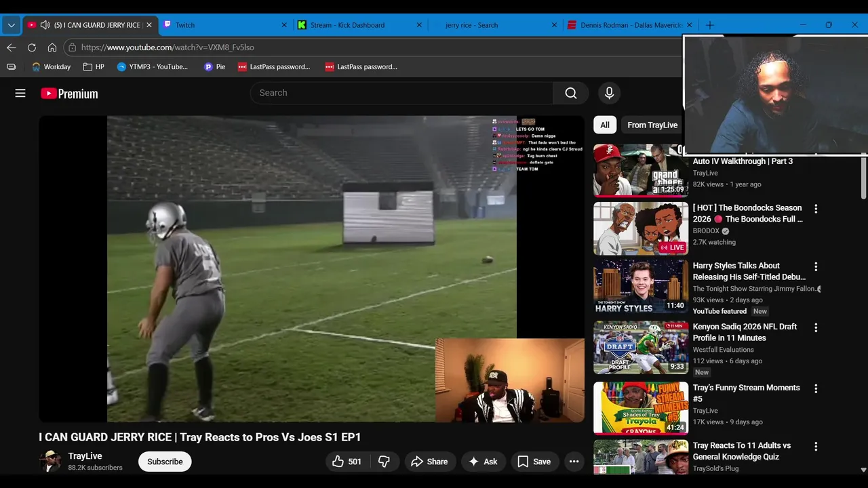Switch to the Twitch tab
The width and height of the screenshot is (868, 488).
pos(185,25)
